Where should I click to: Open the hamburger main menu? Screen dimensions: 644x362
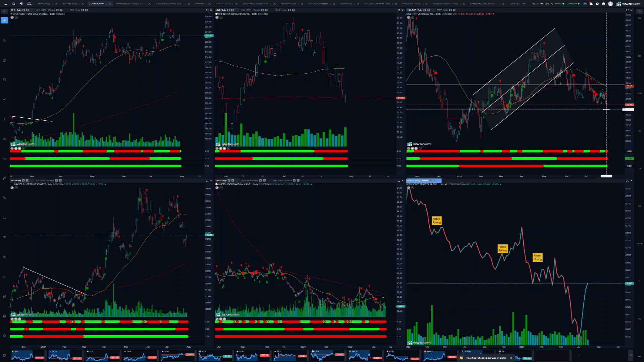coord(5,4)
